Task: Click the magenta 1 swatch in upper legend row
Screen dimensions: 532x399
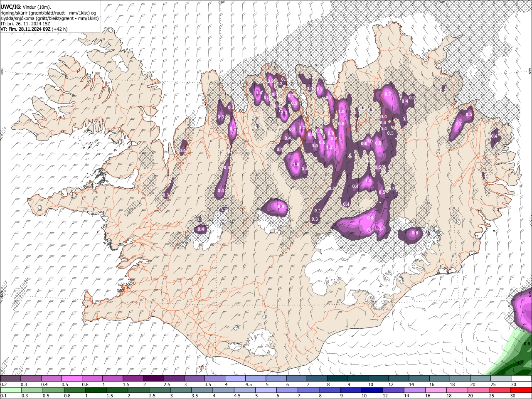Action: (112, 379)
